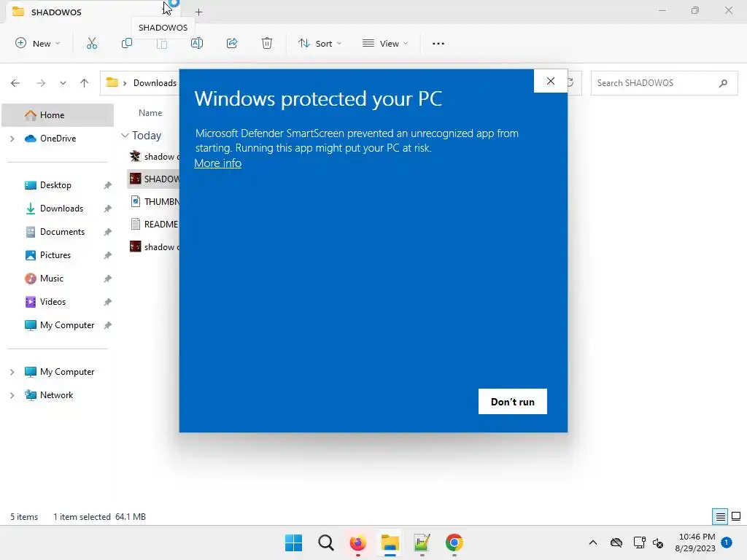
Task: Switch to large thumbnails view icon
Action: click(736, 517)
